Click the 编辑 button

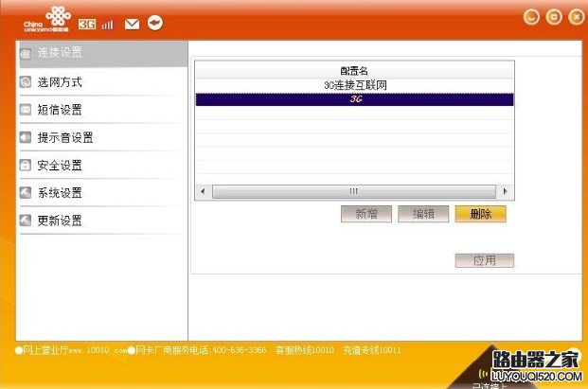(423, 214)
